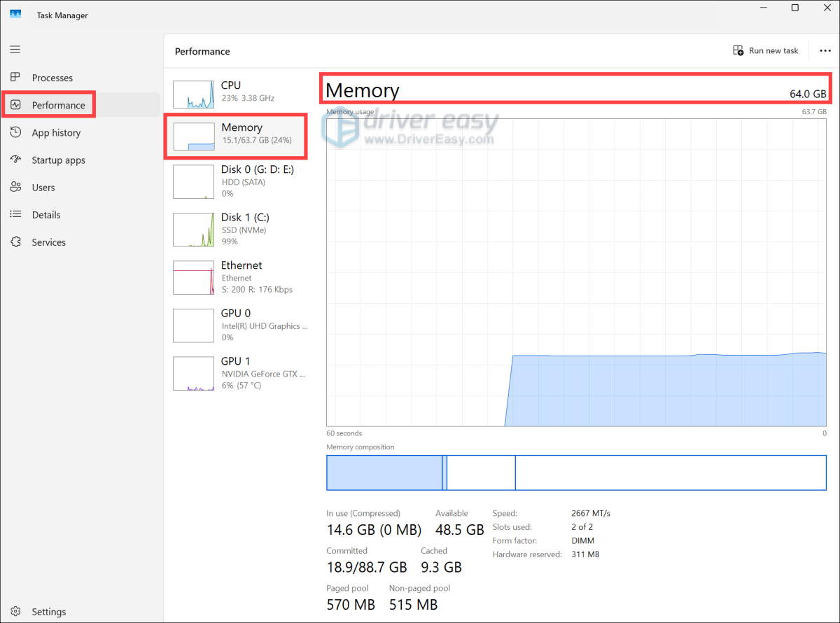
Task: Click the Performance pulse icon
Action: coord(15,105)
